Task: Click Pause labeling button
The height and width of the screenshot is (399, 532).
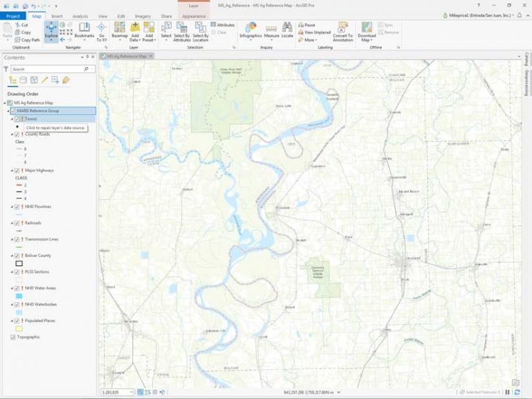Action: (x=307, y=25)
